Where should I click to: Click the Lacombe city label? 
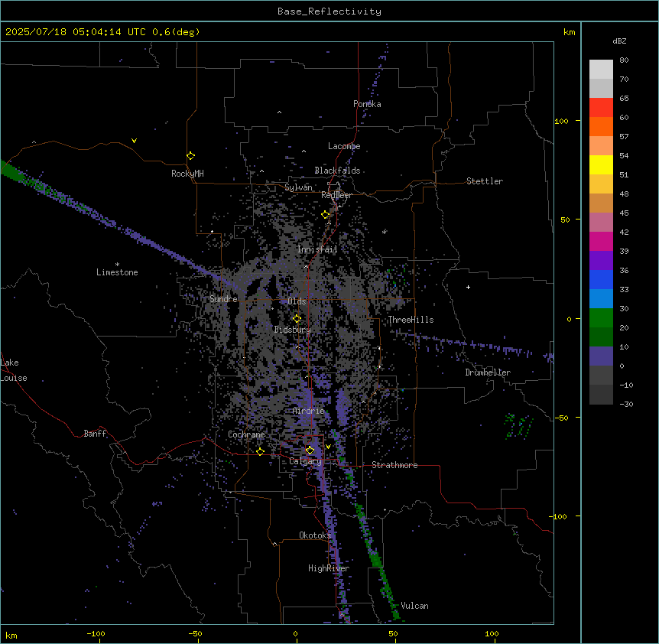point(344,146)
